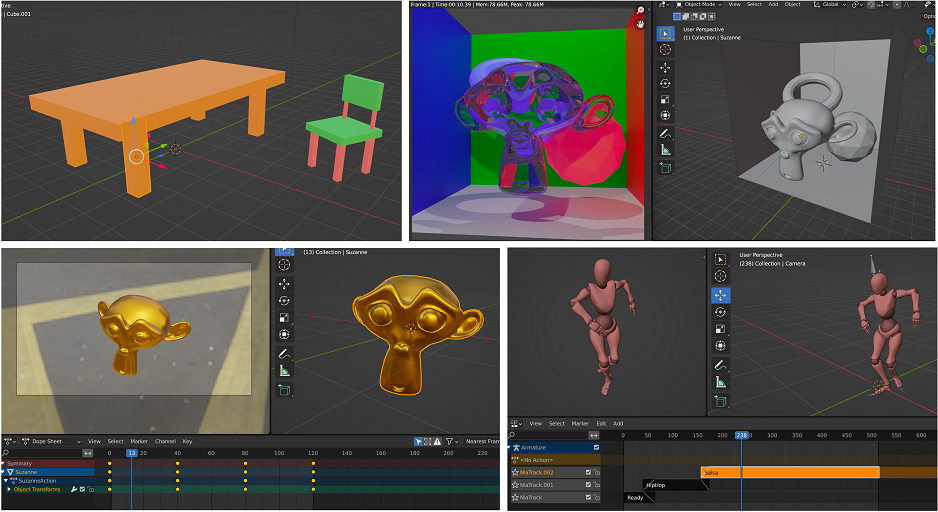Click the star icon of NlaTrack.002

click(515, 473)
